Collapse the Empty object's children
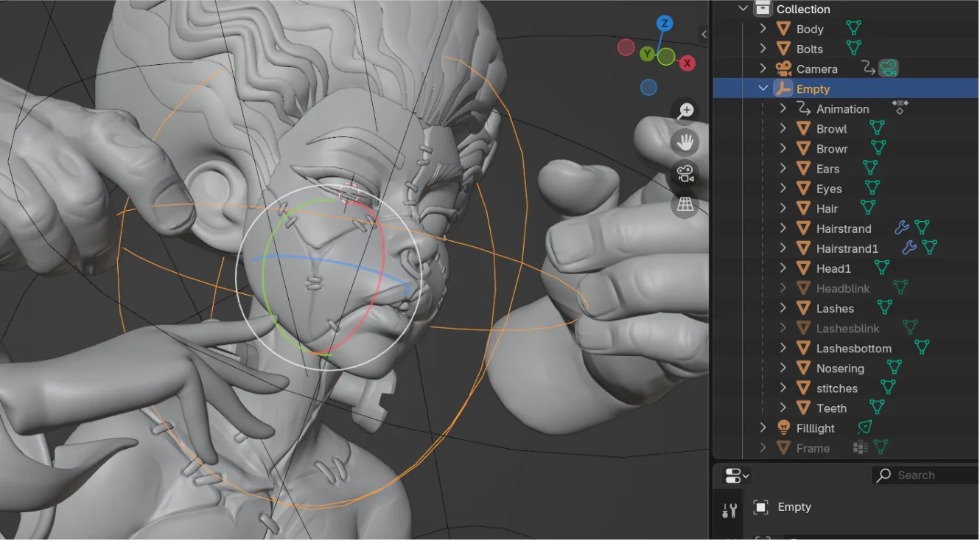Image resolution: width=980 pixels, height=541 pixels. pos(763,88)
